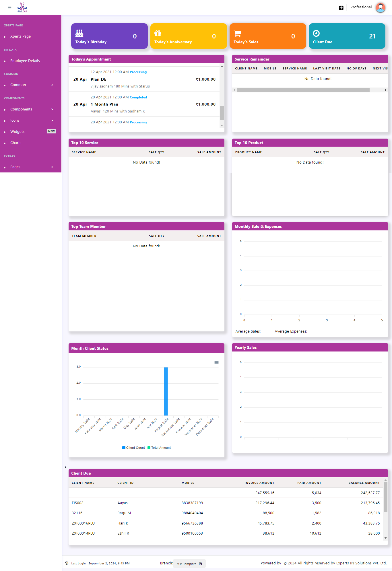Screen dimensions: 392x571
Task: Click the birthday cake icon
Action: pyautogui.click(x=79, y=33)
